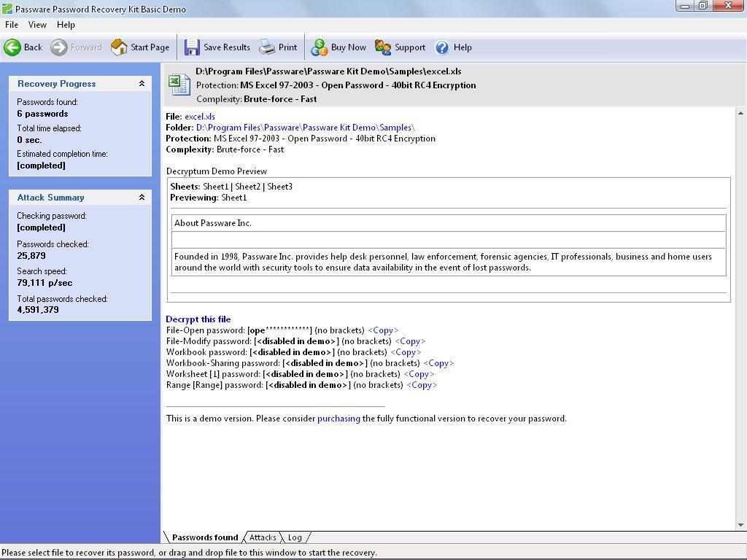Click the status bar message text
This screenshot has width=747, height=560.
point(189,553)
